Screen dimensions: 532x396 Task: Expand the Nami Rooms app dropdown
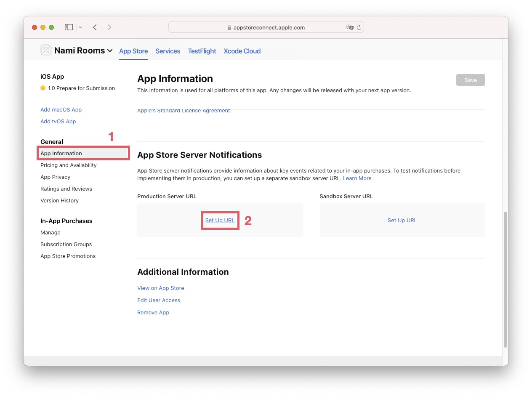[x=110, y=50]
